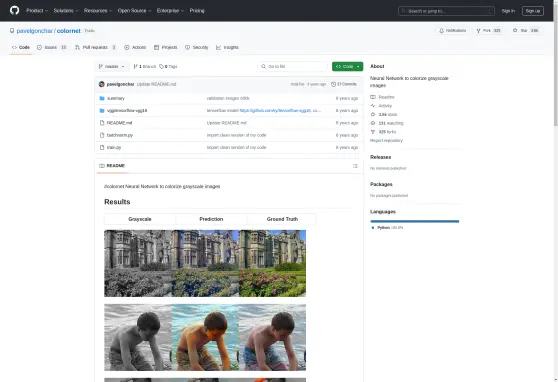Open the GitHub logo homepage

pyautogui.click(x=15, y=11)
